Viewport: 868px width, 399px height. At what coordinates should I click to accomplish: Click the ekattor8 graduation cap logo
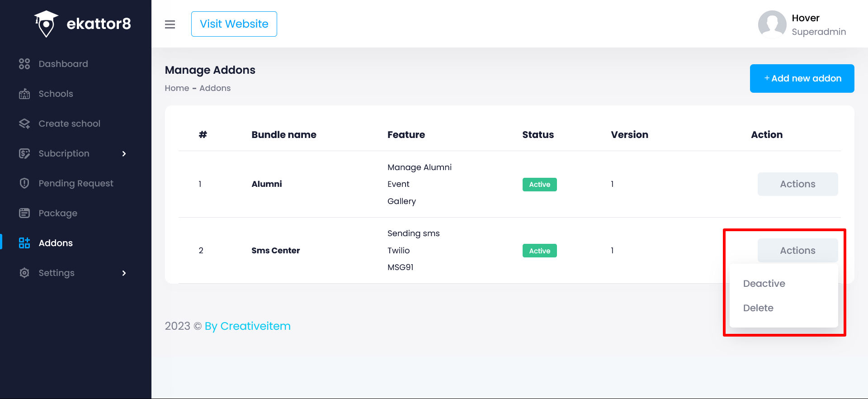[x=46, y=24]
